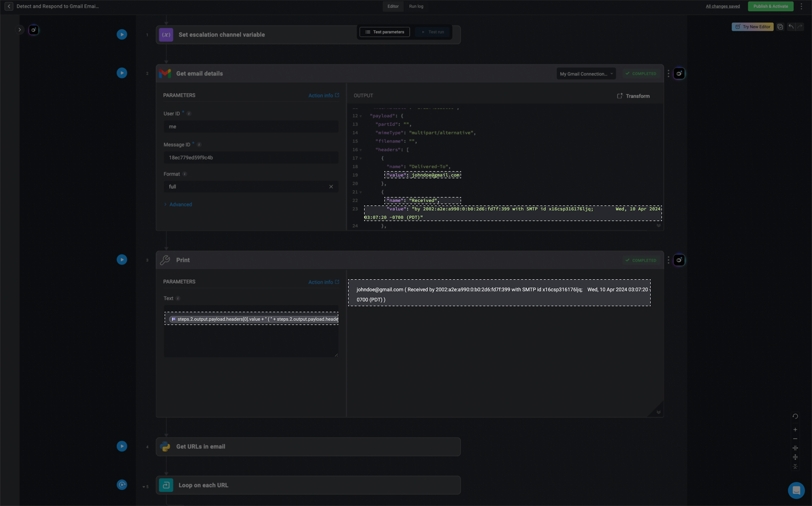Collapse the JSON object on line 17

click(361, 158)
